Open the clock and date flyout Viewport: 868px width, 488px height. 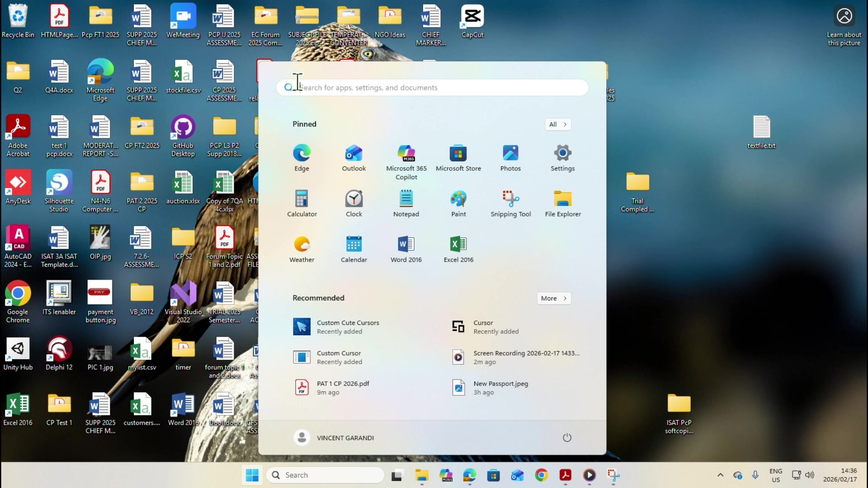pyautogui.click(x=840, y=475)
